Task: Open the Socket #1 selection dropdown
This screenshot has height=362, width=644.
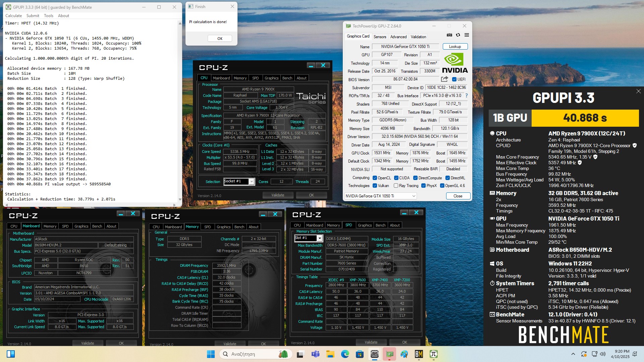Action: (x=239, y=181)
